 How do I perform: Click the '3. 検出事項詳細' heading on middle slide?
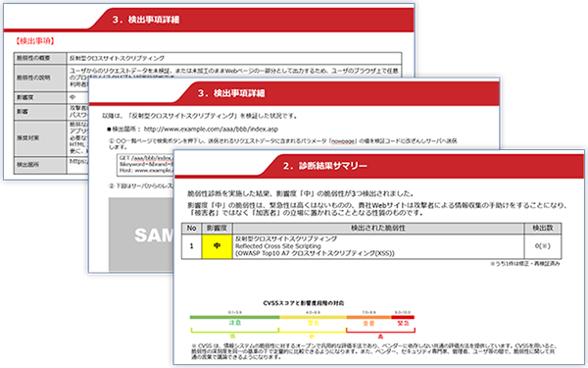click(x=231, y=93)
